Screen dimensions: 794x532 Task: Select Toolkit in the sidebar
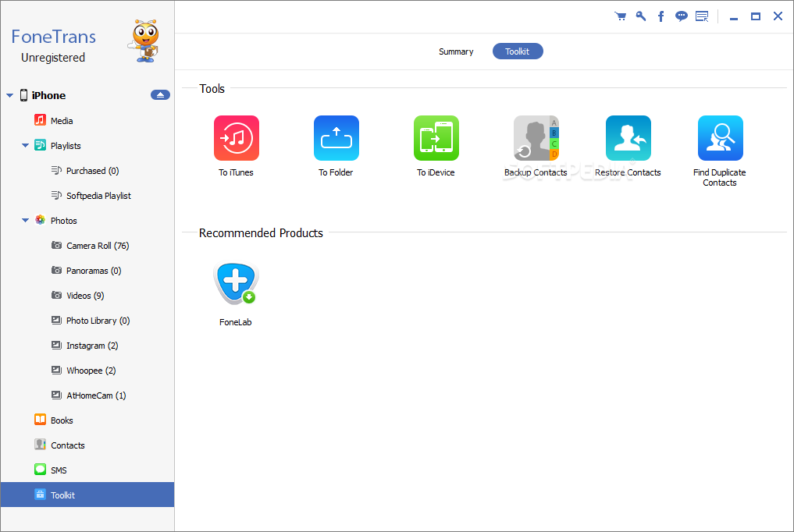coord(87,495)
